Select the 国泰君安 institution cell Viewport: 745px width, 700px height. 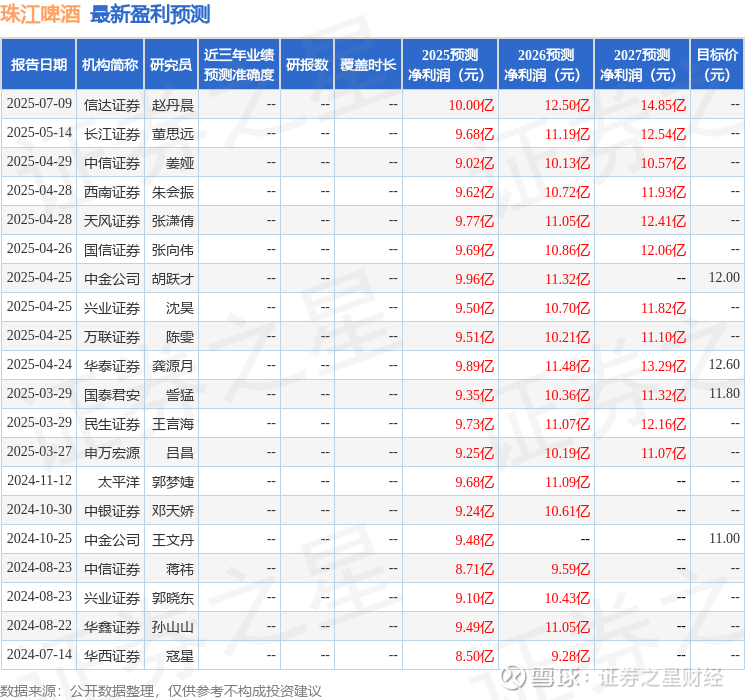[112, 395]
